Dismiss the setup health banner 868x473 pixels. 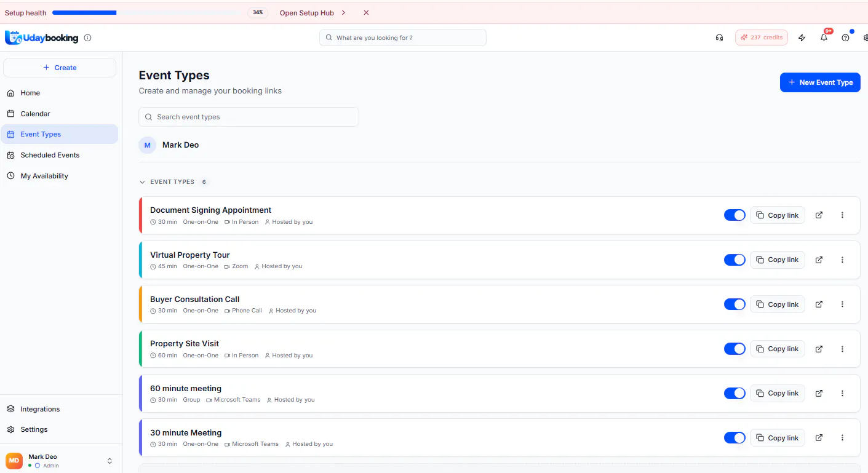(x=366, y=13)
